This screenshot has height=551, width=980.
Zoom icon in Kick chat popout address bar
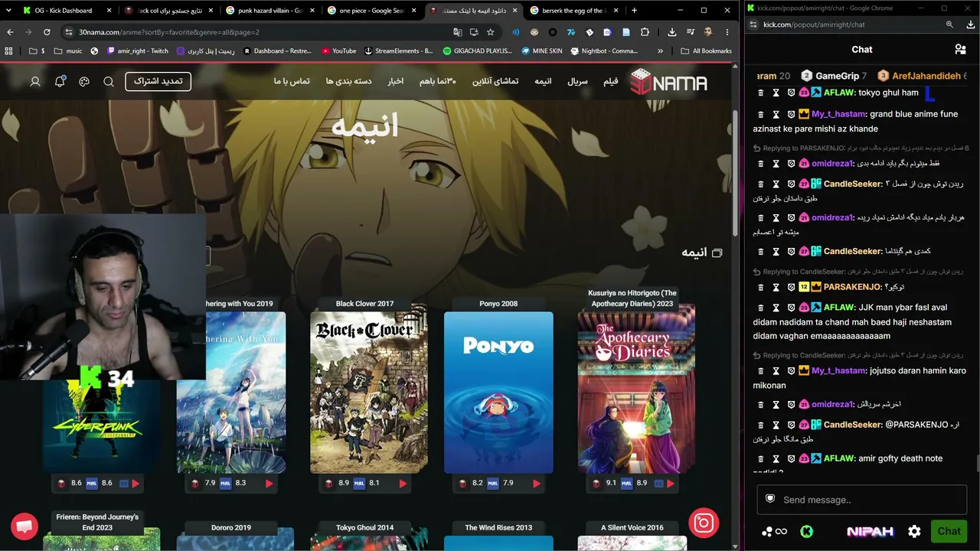click(x=949, y=24)
